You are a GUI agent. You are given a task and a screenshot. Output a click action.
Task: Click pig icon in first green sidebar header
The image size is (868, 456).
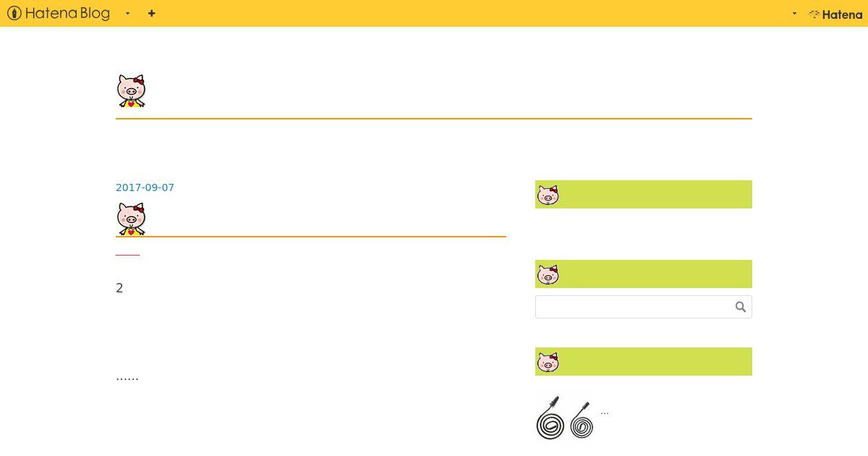[x=548, y=195]
